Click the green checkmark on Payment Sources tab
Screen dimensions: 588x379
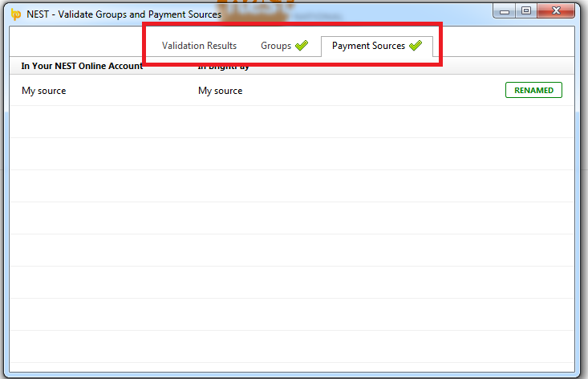415,46
